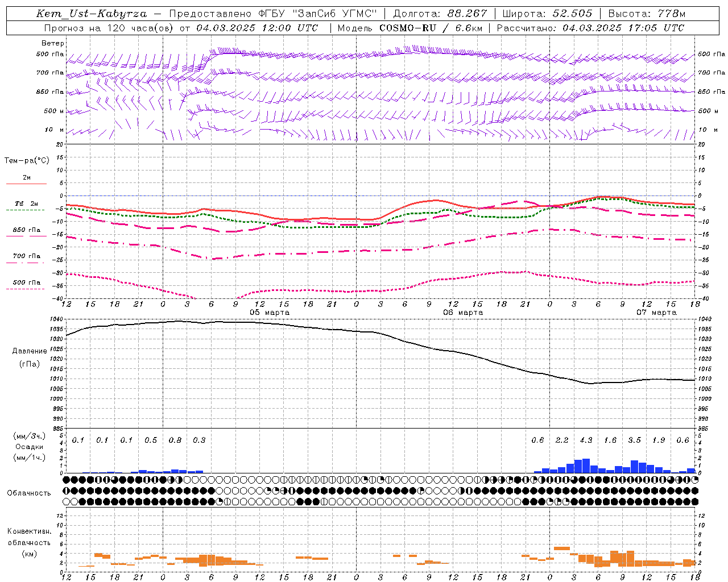Click the (мм/1ч.) precipitation unit label
The height and width of the screenshot is (582, 728).
[30, 458]
